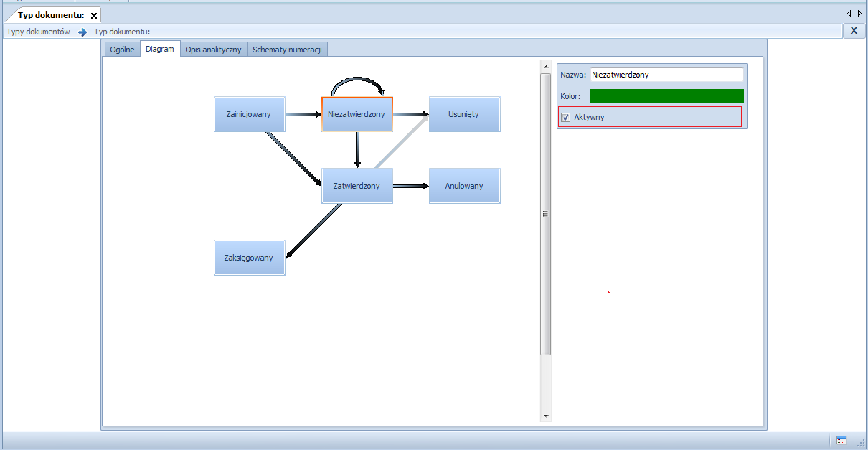The height and width of the screenshot is (450, 868).
Task: Go to Typy dokumentów breadcrumb
Action: 38,32
